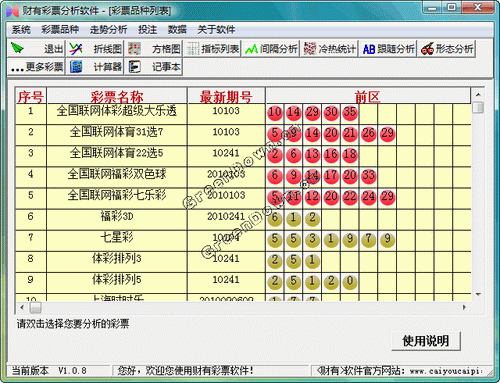Open the 间隔分析 interval analysis icon
This screenshot has height=383, width=500.
click(251, 49)
